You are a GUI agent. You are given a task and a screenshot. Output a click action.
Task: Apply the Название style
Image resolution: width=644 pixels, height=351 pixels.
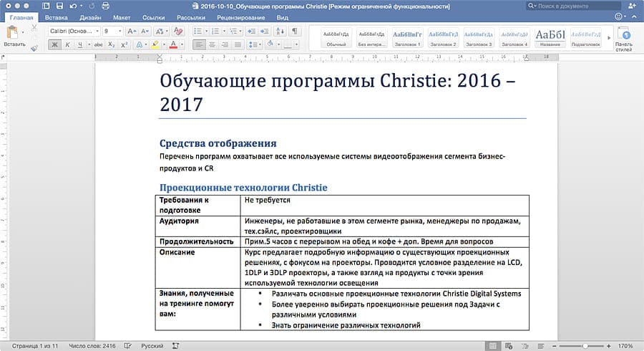tap(550, 38)
